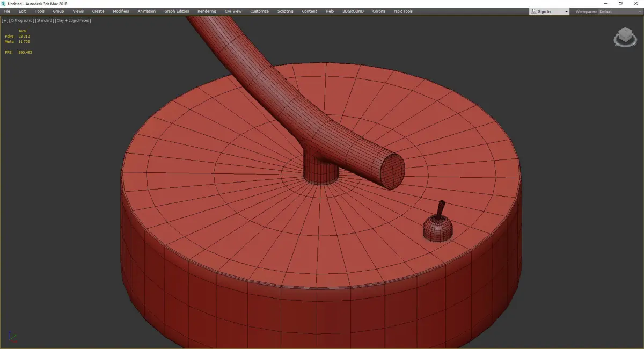Open the Help menu

click(330, 11)
